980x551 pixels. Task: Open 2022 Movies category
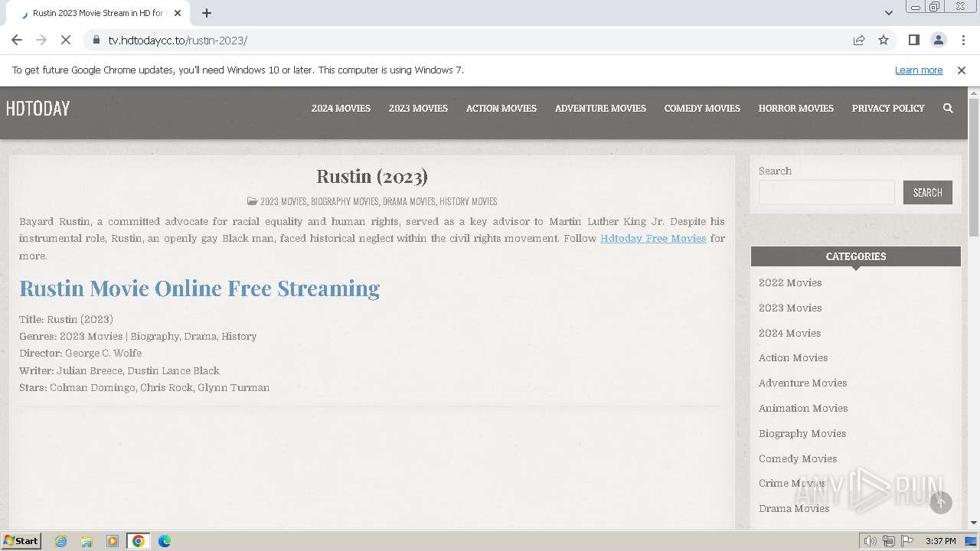coord(790,282)
